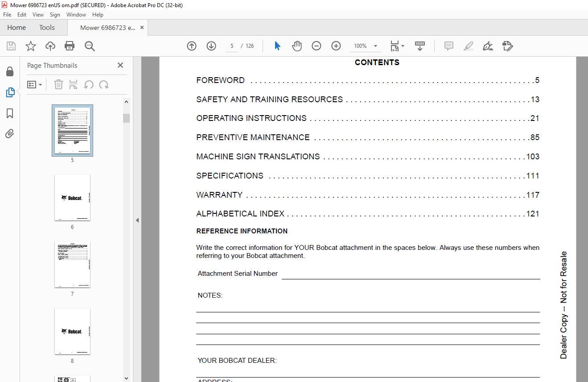The height and width of the screenshot is (382, 588).
Task: Delete page using trash icon
Action: click(x=58, y=84)
